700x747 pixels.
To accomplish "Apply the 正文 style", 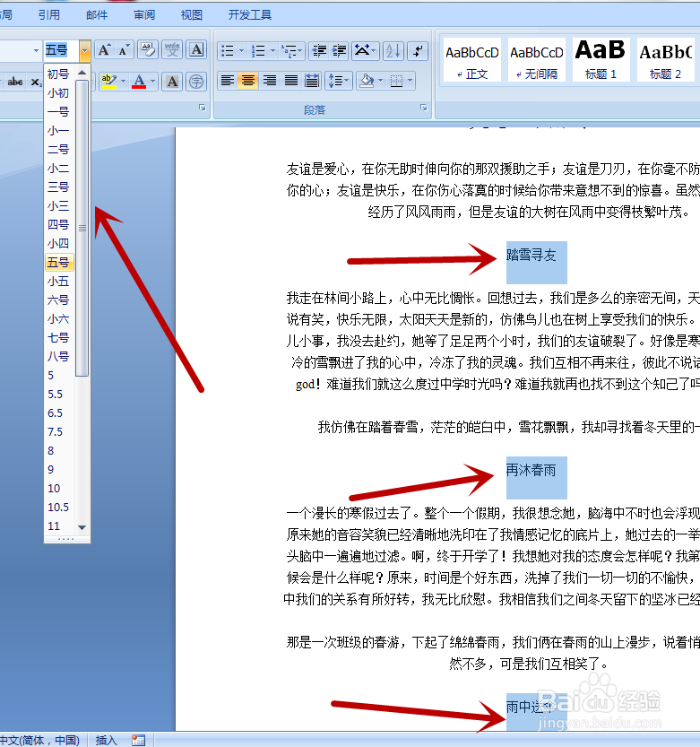I will click(x=472, y=60).
